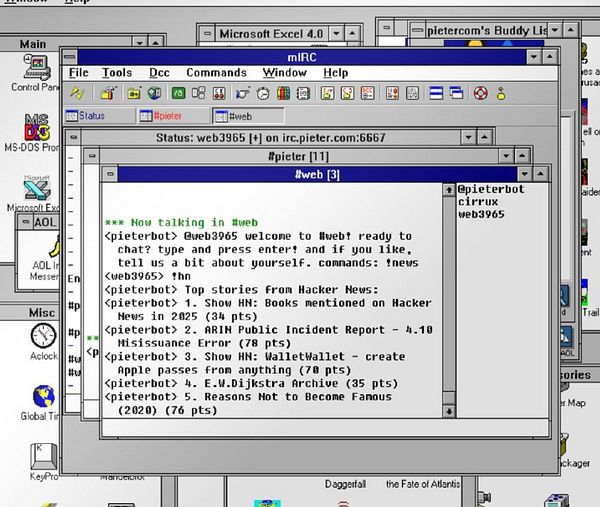Open the Commands menu

[x=216, y=73]
